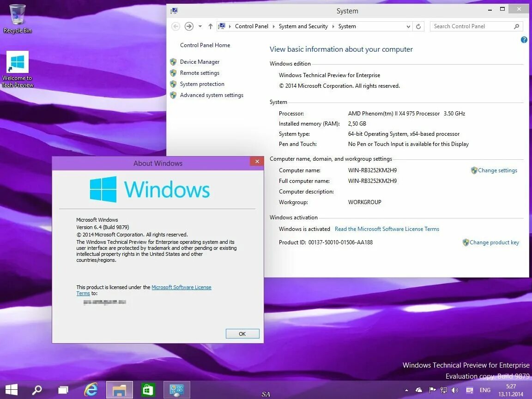Select the WORKGROUP value
This screenshot has height=399, width=532.
coord(364,202)
